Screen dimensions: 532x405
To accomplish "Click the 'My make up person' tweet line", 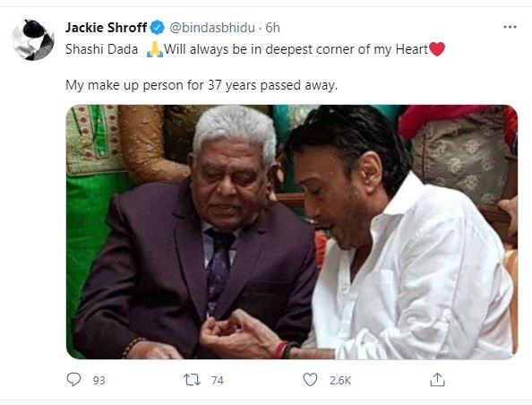I will click(x=202, y=85).
